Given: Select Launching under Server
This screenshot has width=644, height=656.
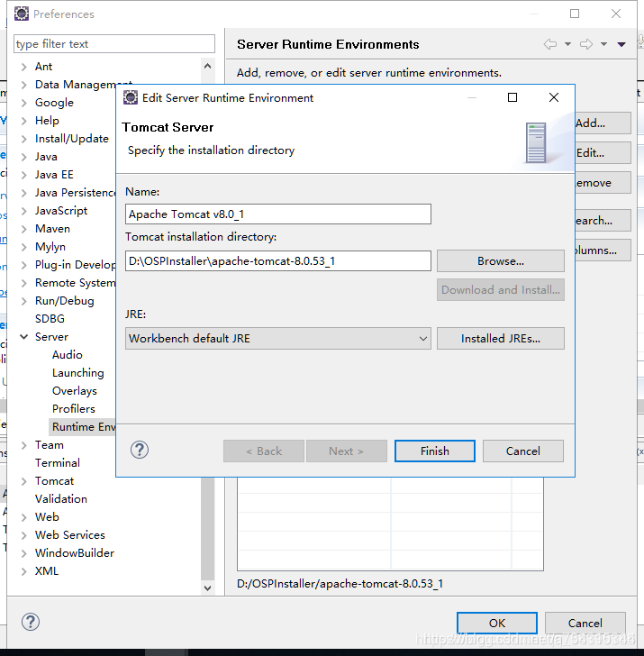Looking at the screenshot, I should pos(77,373).
